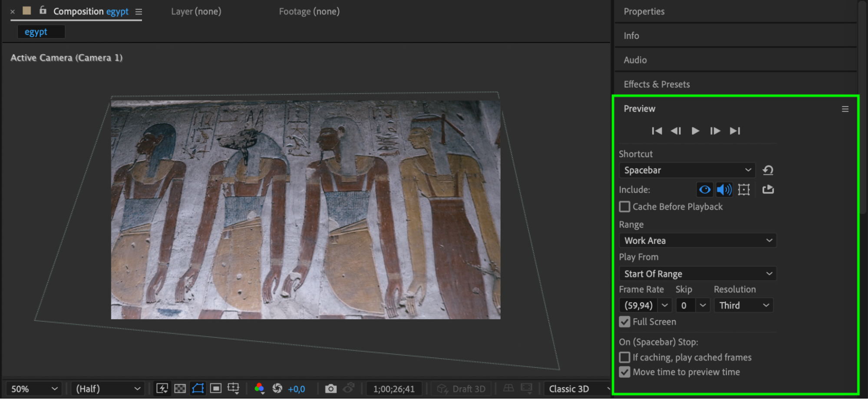Image resolution: width=868 pixels, height=399 pixels.
Task: Show channel and color management settings
Action: 259,389
